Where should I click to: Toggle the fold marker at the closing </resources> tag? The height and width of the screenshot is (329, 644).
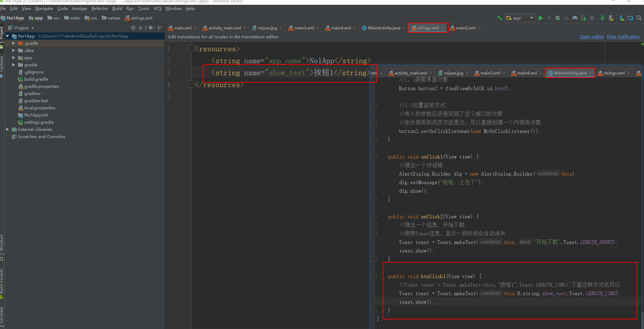click(191, 85)
